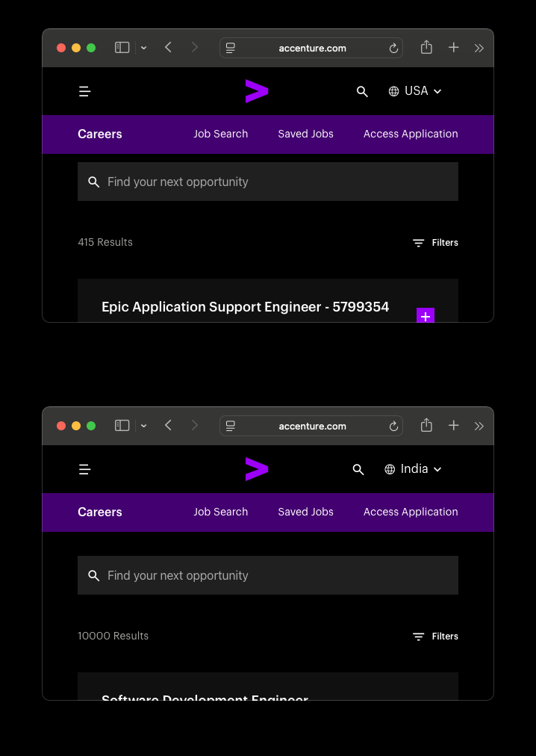This screenshot has height=756, width=536.
Task: Open Filters for the 10000 results
Action: coord(435,636)
